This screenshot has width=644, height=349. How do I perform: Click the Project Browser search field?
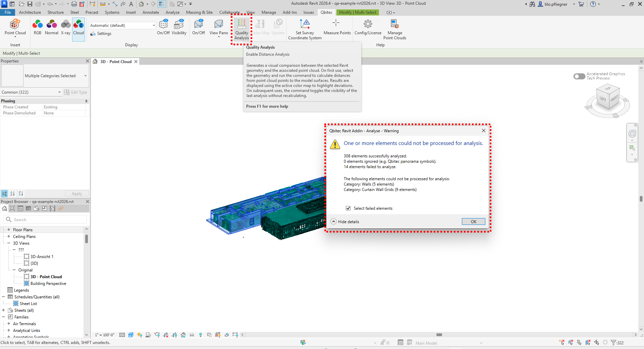[45, 219]
